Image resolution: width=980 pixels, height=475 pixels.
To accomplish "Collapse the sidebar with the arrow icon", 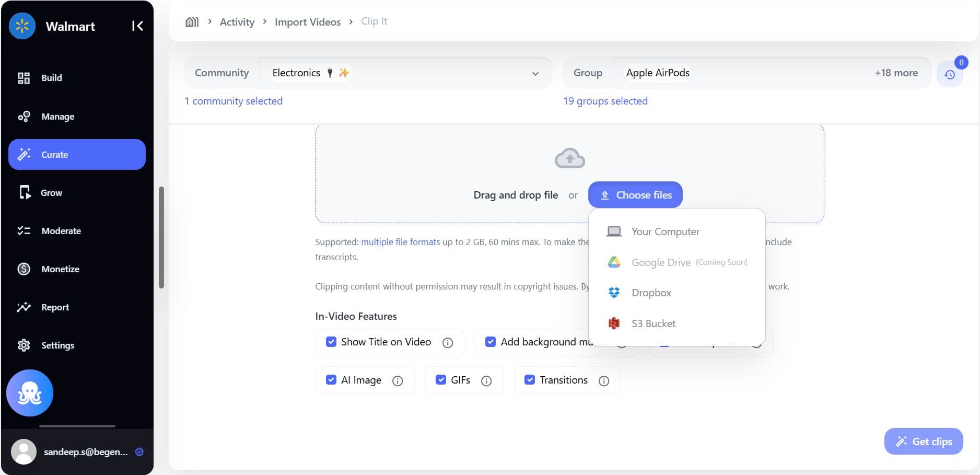I will [x=137, y=26].
